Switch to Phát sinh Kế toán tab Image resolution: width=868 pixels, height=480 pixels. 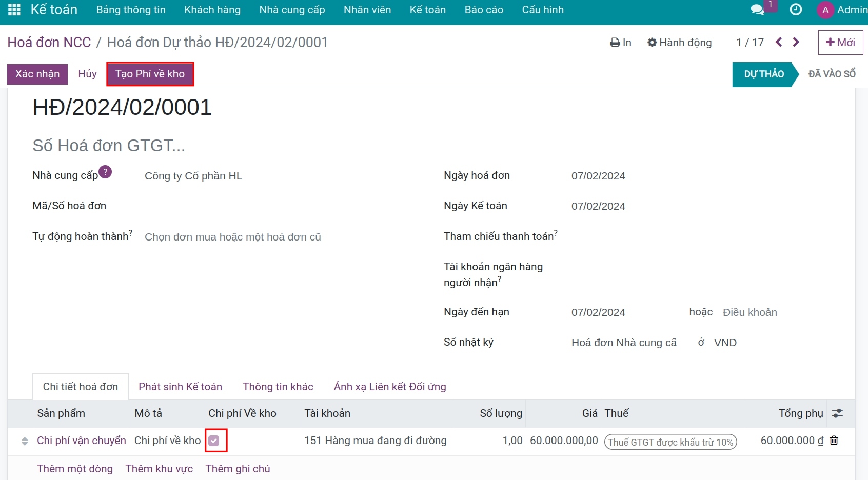(x=180, y=386)
